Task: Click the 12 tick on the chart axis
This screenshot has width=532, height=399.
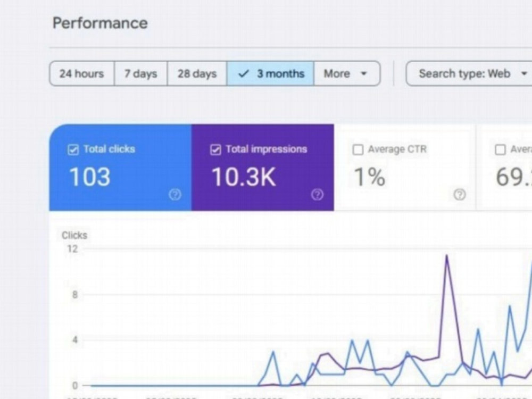Action: tap(72, 248)
